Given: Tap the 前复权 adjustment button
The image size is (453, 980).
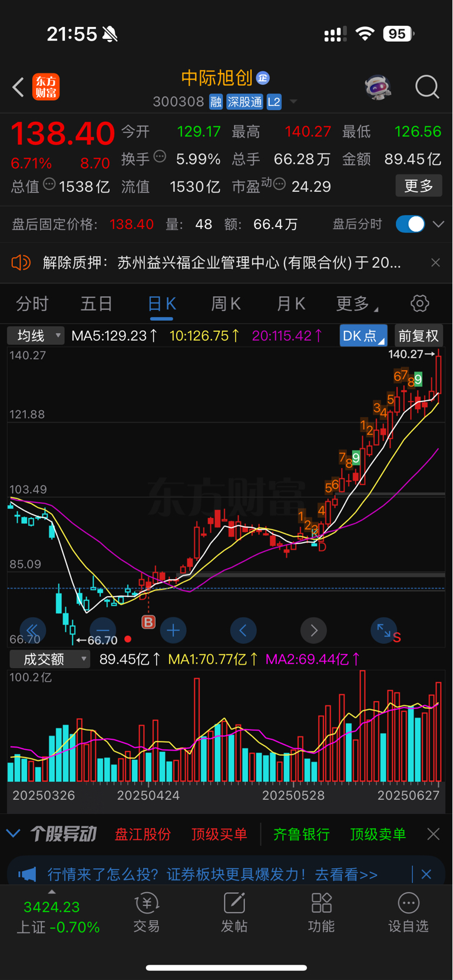Looking at the screenshot, I should pos(418,335).
